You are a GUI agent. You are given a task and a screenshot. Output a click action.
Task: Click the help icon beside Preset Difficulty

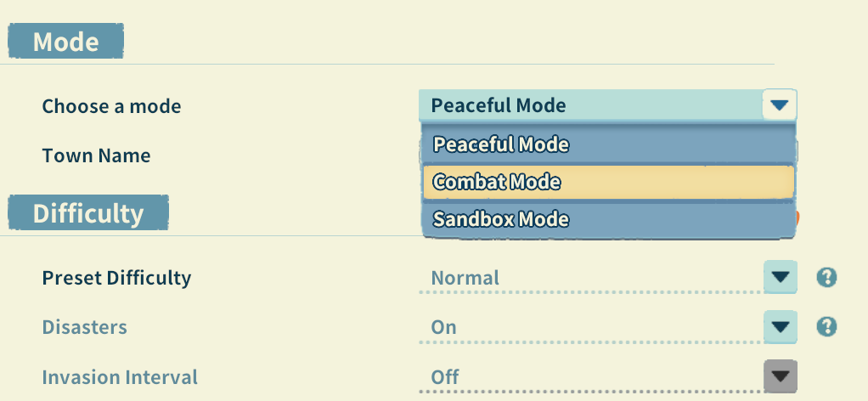pyautogui.click(x=826, y=278)
